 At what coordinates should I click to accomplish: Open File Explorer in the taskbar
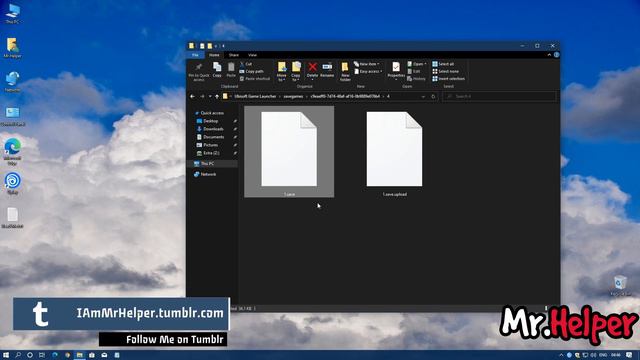[80, 355]
